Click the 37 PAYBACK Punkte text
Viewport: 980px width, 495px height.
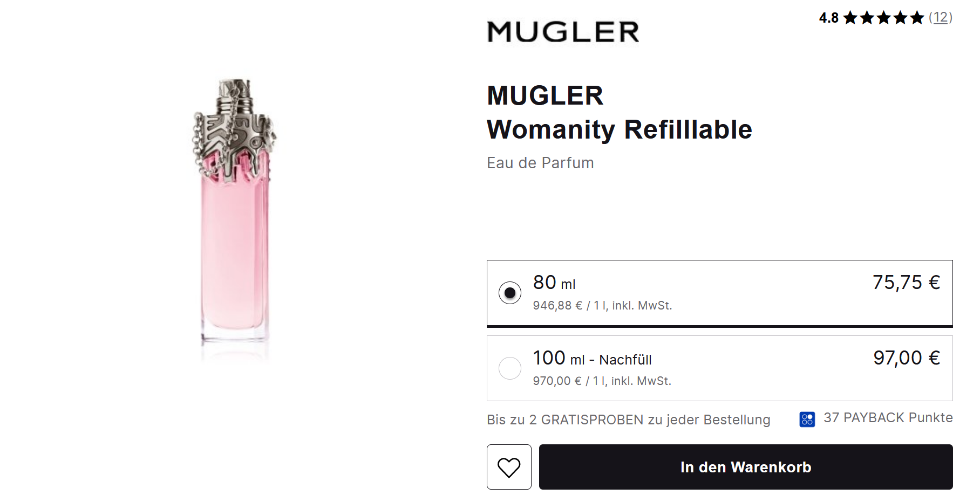click(x=888, y=418)
